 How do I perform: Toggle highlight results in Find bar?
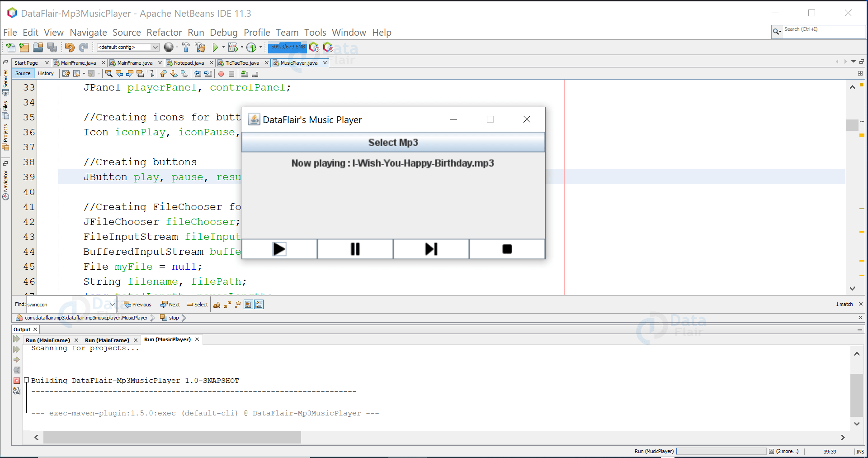tap(248, 305)
